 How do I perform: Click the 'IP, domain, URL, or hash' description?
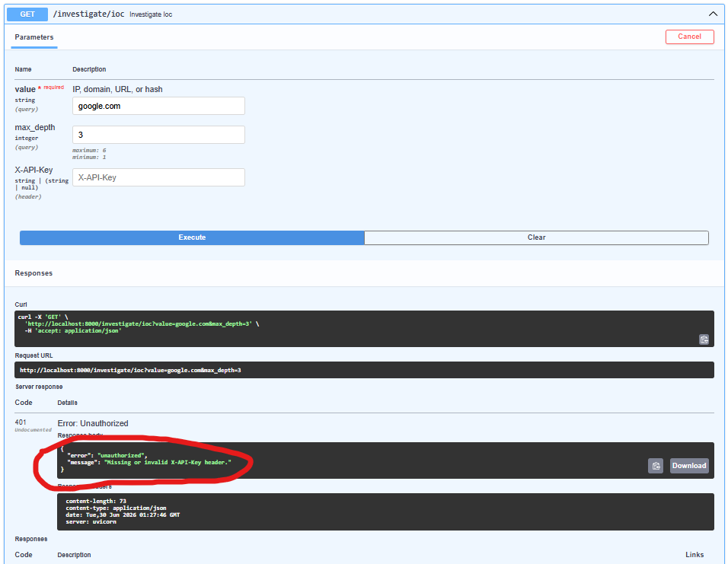tap(117, 89)
